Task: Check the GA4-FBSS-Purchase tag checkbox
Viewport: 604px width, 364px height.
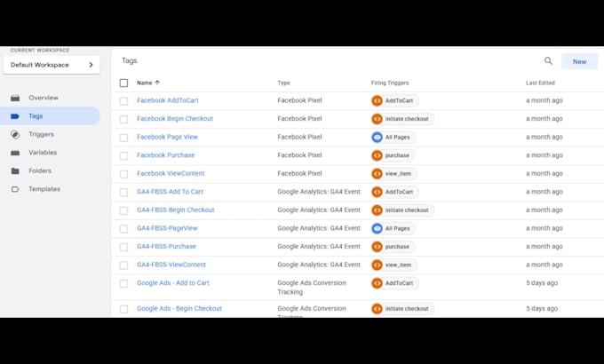Action: 123,247
